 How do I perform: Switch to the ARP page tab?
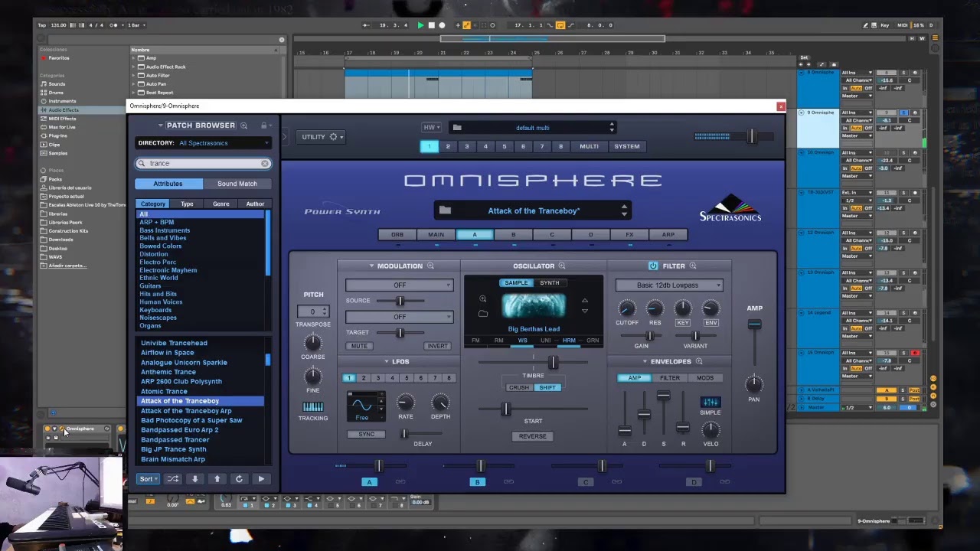(668, 235)
